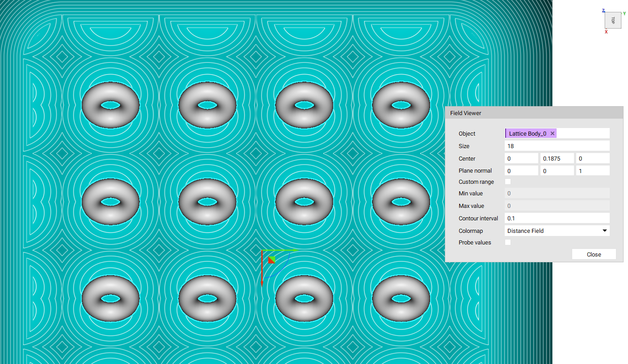Click the Min value field

click(557, 193)
